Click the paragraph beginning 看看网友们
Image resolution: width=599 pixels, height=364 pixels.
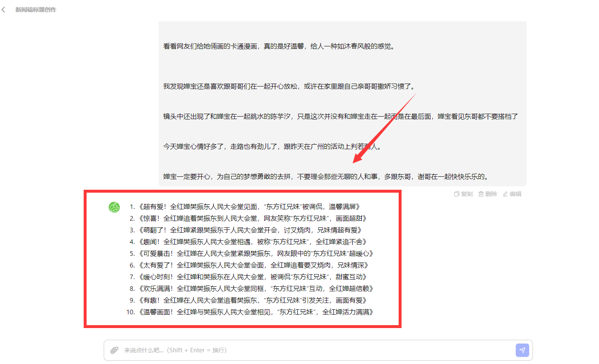[279, 46]
